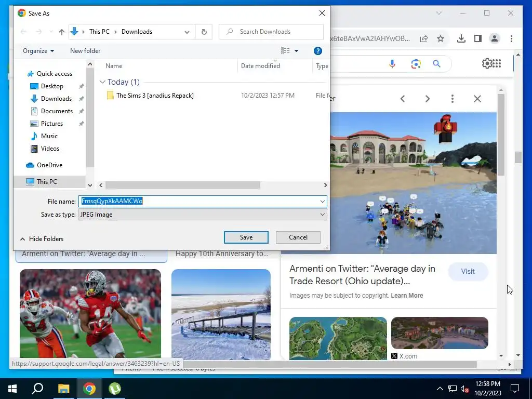The image size is (532, 399).
Task: Open Chrome tab search chevron
Action: coord(438,13)
